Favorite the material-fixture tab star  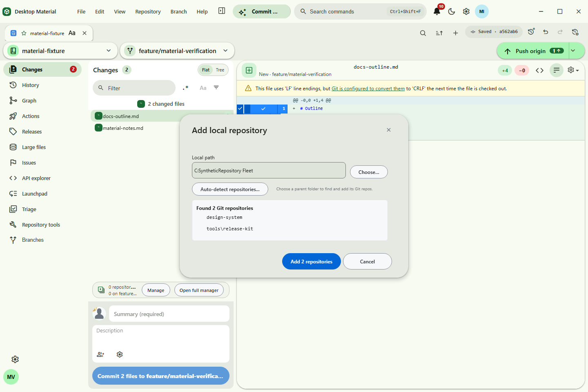24,33
